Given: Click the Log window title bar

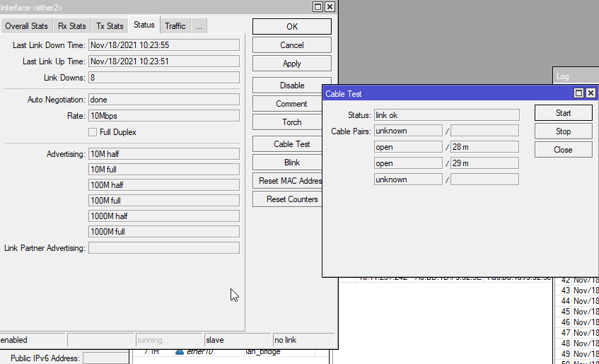Looking at the screenshot, I should coord(576,76).
